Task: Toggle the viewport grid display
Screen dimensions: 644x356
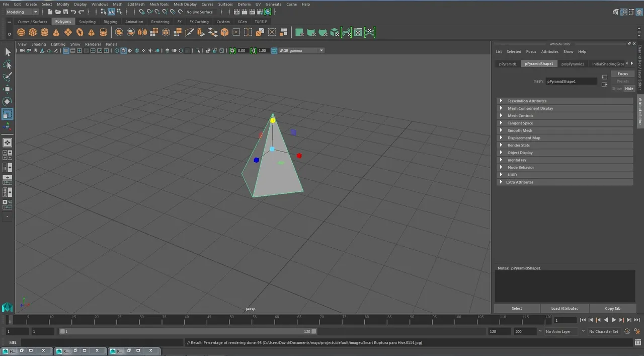Action: pos(66,50)
